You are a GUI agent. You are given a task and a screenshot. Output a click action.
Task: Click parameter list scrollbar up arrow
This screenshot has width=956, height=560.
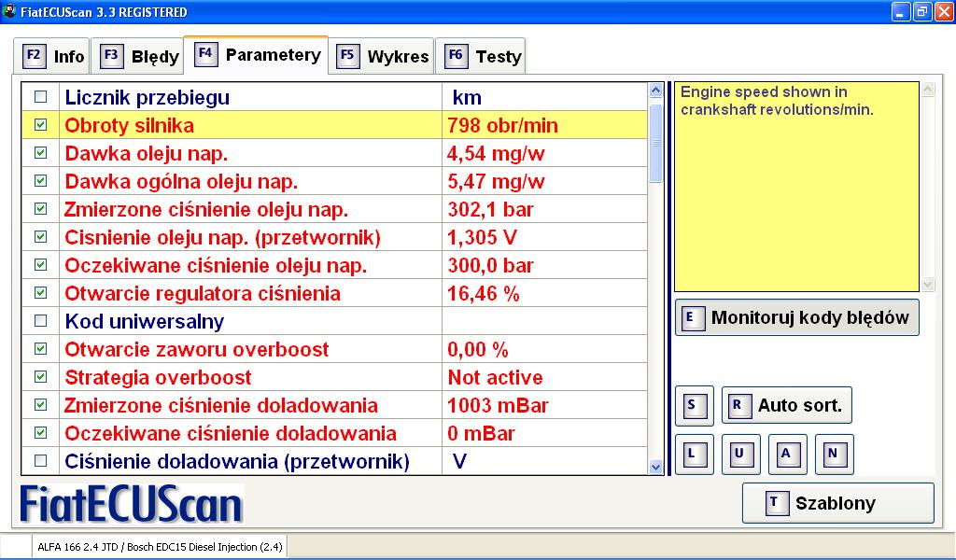click(x=656, y=91)
